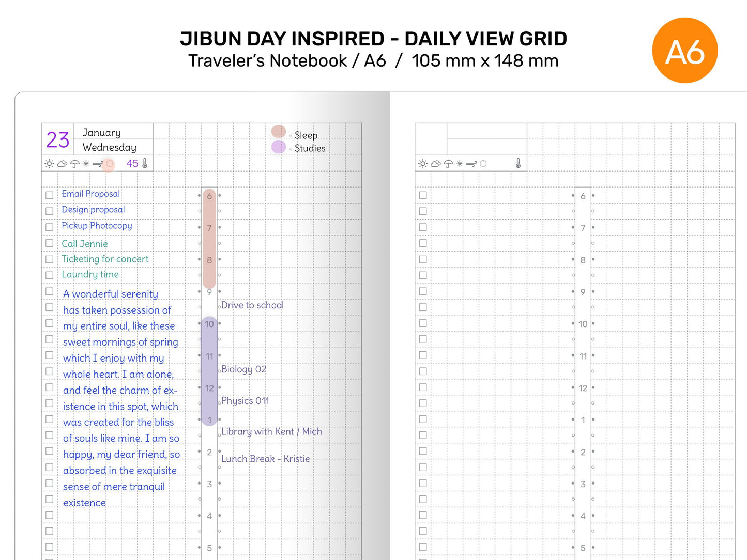Image resolution: width=747 pixels, height=560 pixels.
Task: Check the Email Proposal checkbox
Action: pyautogui.click(x=50, y=195)
